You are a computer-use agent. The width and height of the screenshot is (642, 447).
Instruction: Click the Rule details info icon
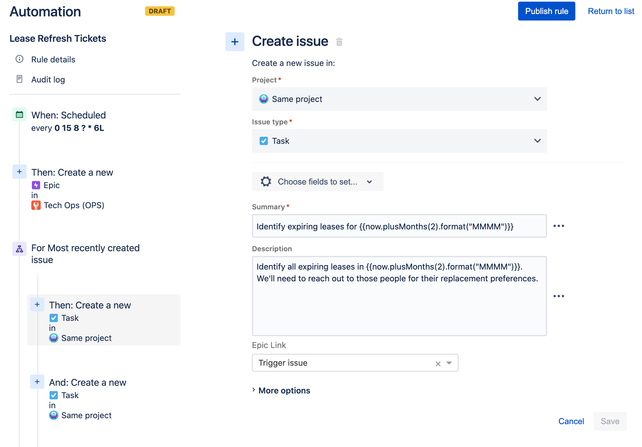[19, 59]
